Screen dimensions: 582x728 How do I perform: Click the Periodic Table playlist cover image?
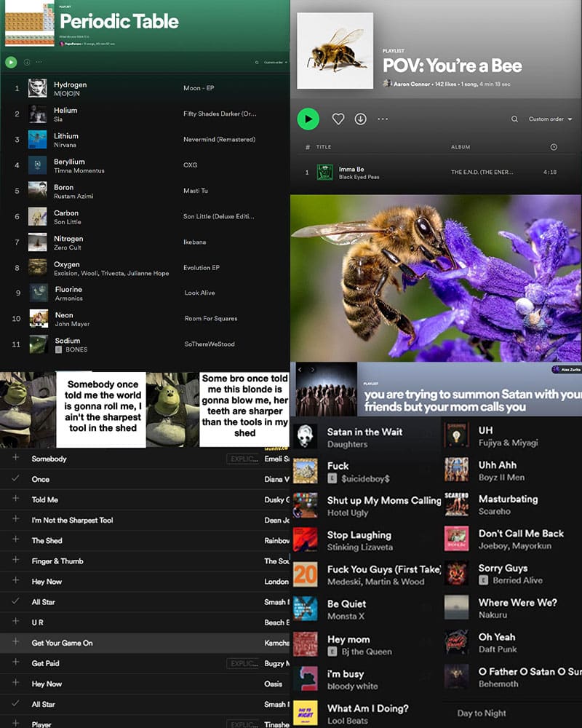coord(30,23)
